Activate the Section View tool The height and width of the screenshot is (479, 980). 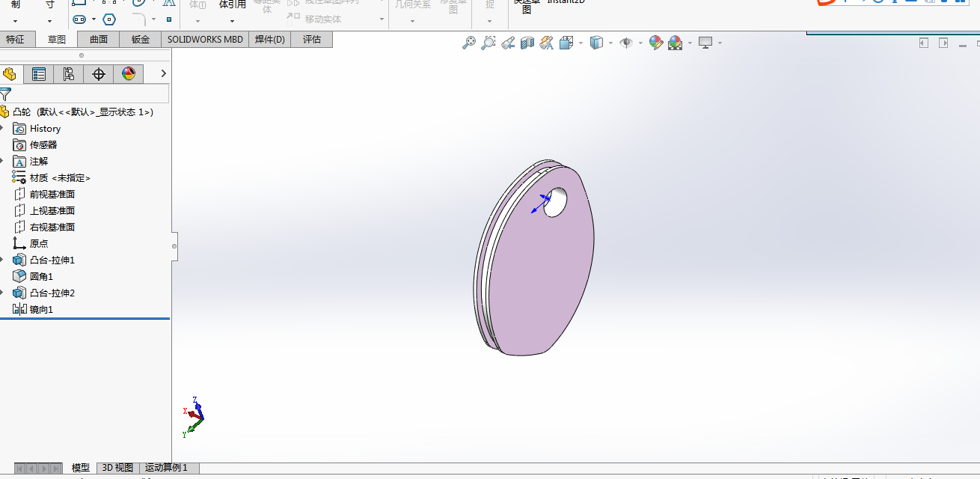click(x=527, y=43)
